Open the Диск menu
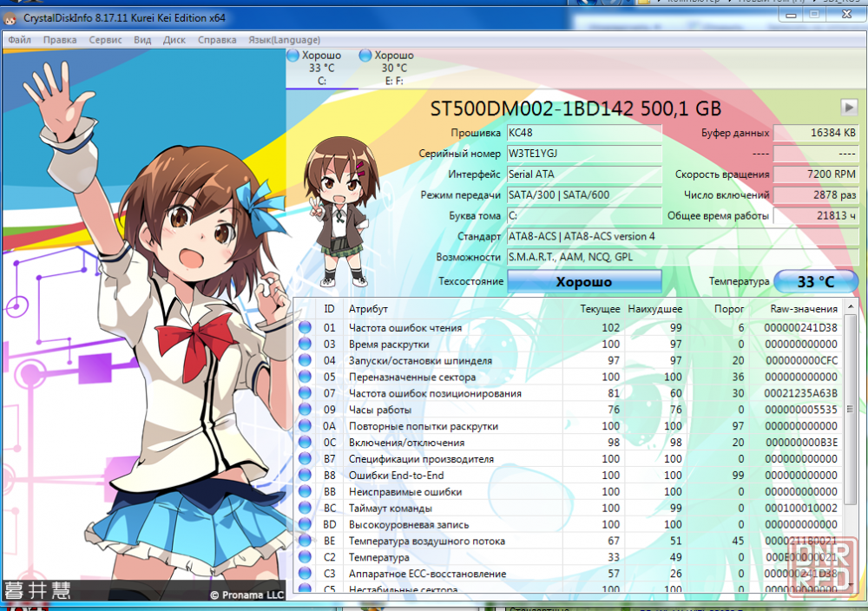Image resolution: width=868 pixels, height=611 pixels. (x=174, y=40)
